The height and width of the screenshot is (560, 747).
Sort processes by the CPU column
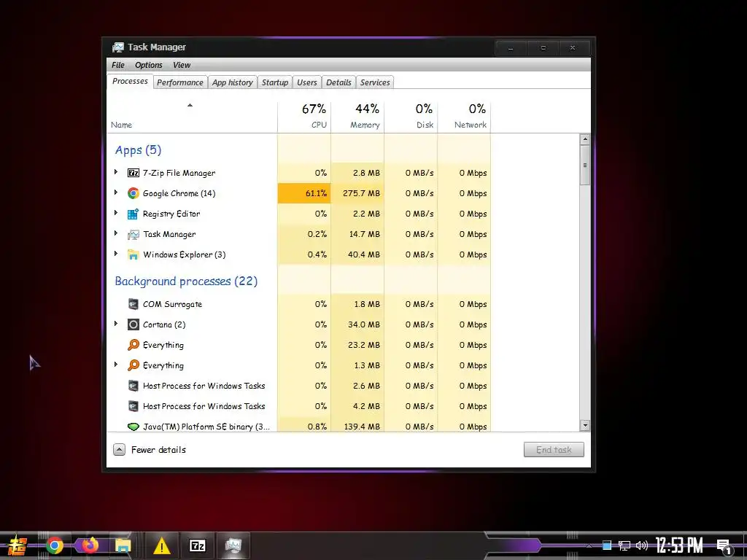[x=304, y=116]
